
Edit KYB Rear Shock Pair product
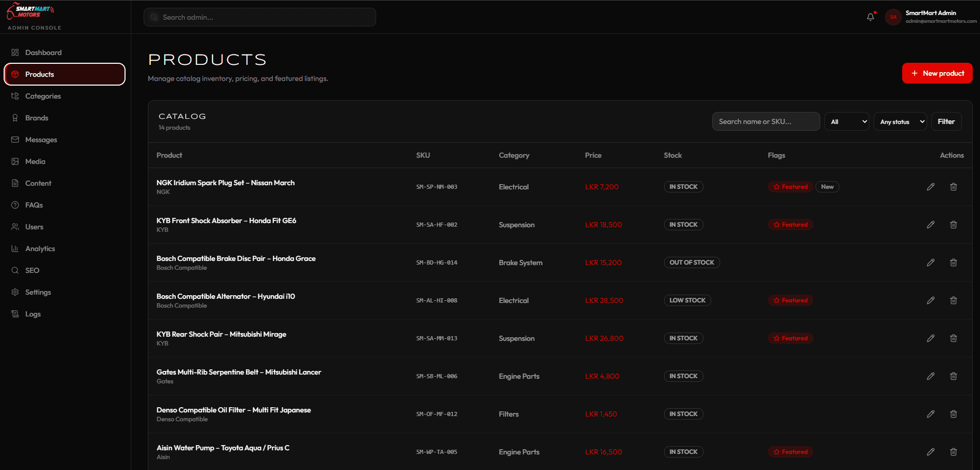click(x=931, y=338)
